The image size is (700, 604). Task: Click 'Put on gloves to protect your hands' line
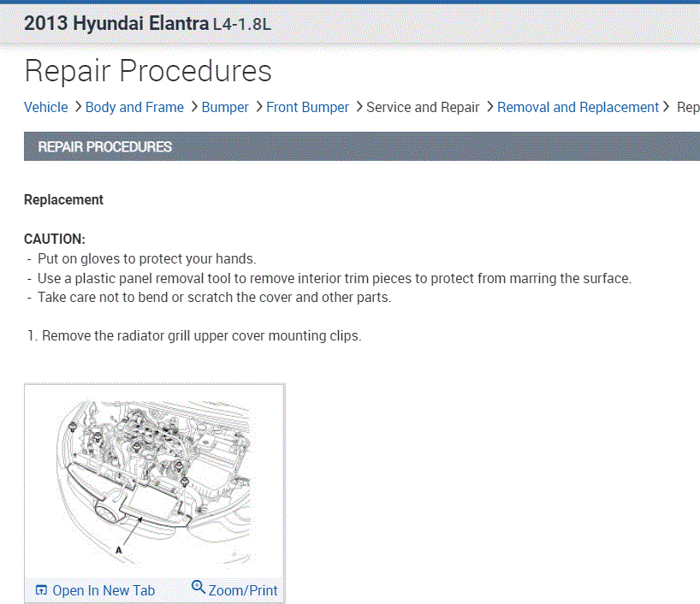(147, 259)
